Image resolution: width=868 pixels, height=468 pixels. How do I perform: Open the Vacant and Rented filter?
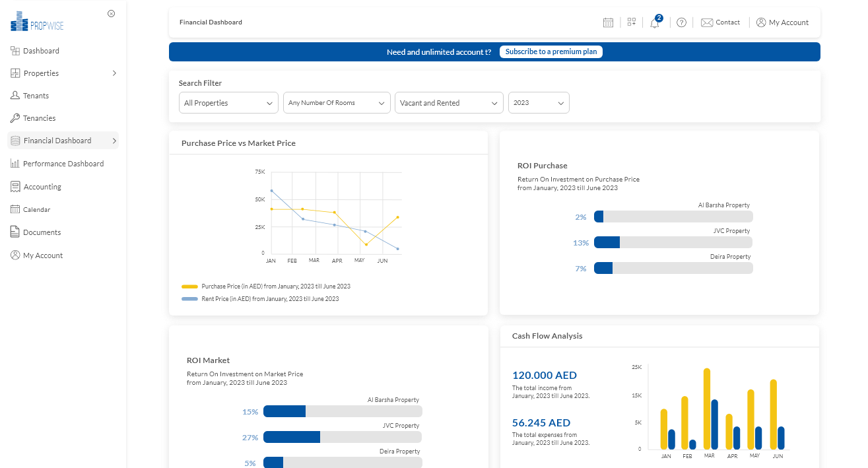pyautogui.click(x=449, y=102)
